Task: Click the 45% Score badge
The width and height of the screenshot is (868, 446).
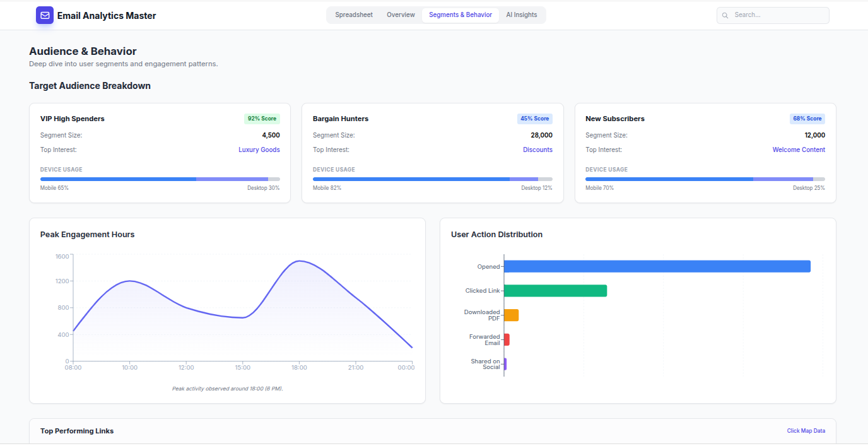Action: [x=535, y=119]
